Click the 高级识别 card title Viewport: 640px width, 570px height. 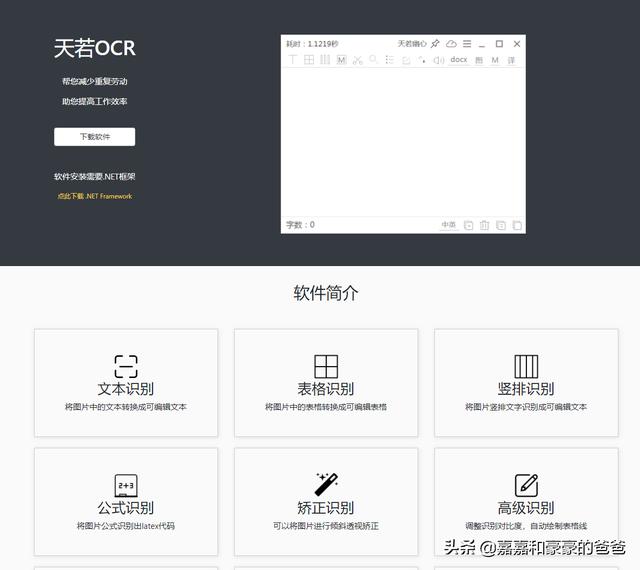[x=526, y=508]
